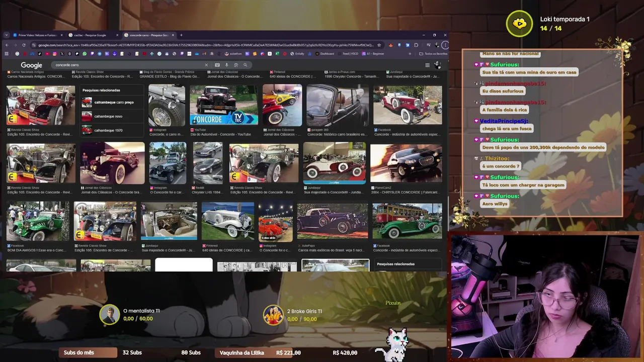
Task: Open the WhatsApp bookmark icon
Action: 84,54
